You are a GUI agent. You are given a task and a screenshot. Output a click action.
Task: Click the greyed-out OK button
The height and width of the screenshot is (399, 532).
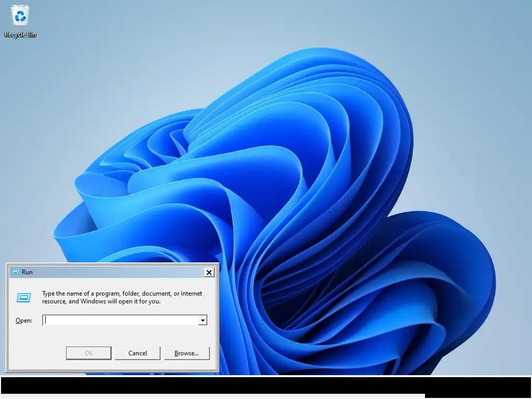click(88, 353)
